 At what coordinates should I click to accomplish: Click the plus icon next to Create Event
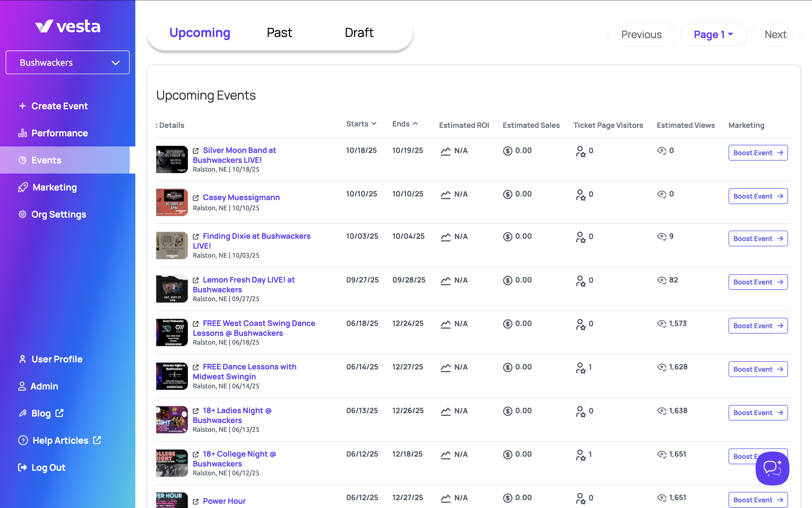coord(23,106)
